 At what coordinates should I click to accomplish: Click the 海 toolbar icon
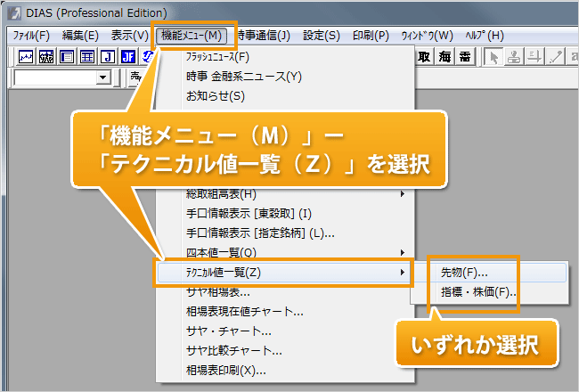(445, 57)
